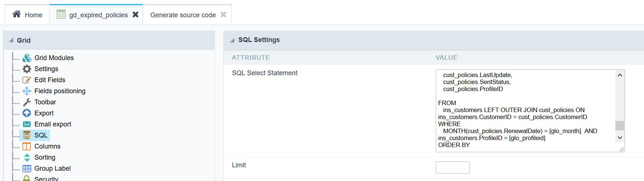
Task: Open Email export envelope icon
Action: pos(27,124)
